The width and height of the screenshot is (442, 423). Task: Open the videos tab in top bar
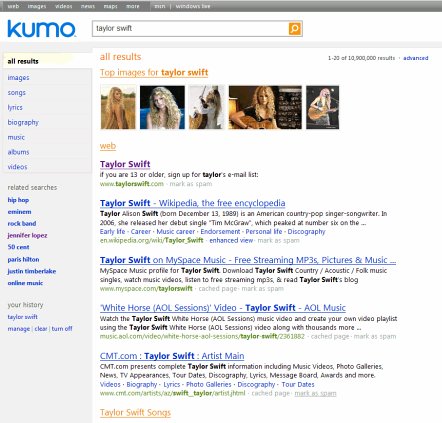(63, 6)
